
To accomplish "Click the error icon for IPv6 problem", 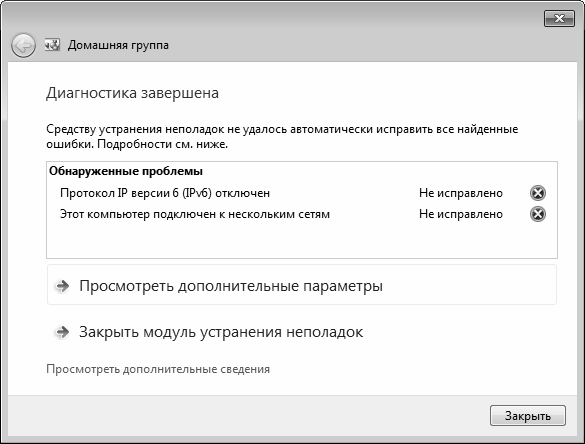I will click(538, 193).
